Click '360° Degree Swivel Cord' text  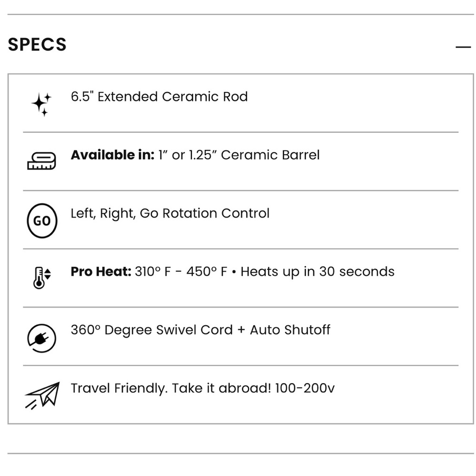152,330
